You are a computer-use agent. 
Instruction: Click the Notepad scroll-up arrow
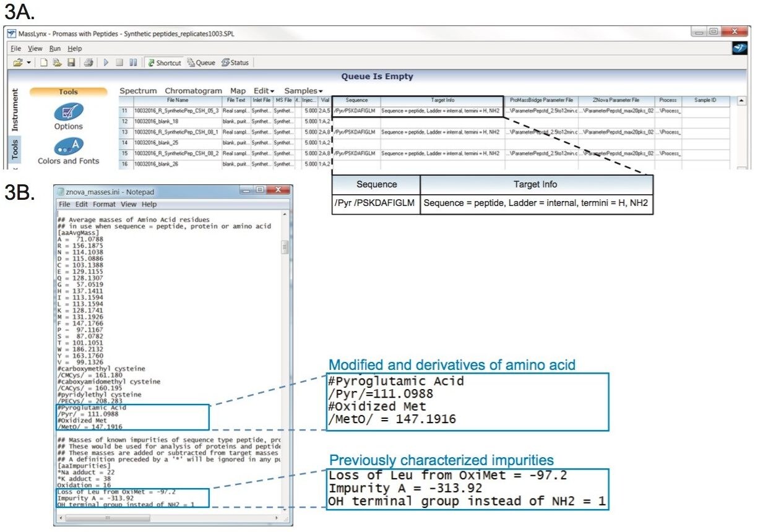[x=285, y=215]
